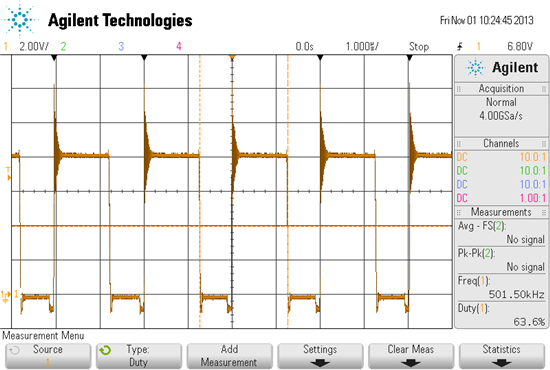Click the 1.000 time-per-division readout
550x370 pixels.
tap(362, 46)
